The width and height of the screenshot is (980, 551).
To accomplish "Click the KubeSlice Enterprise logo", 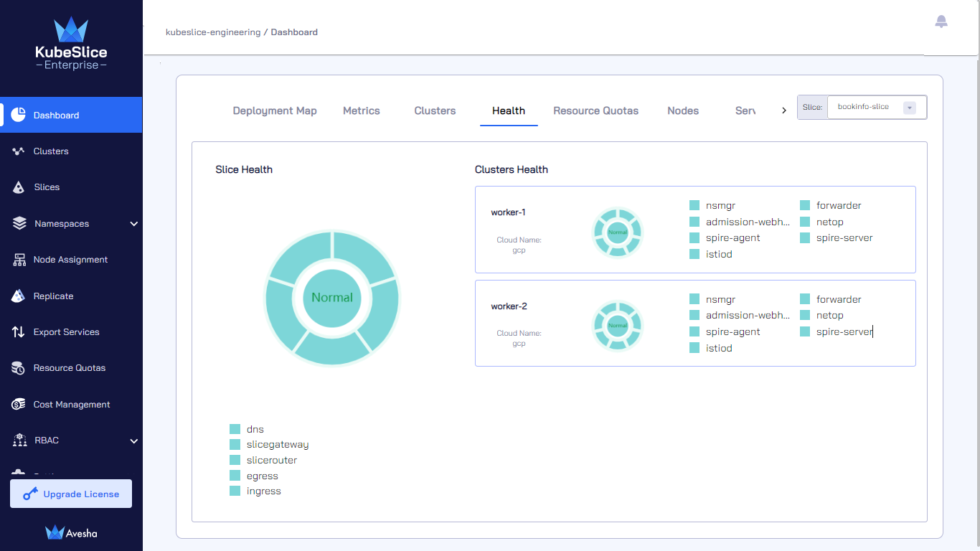I will point(71,43).
